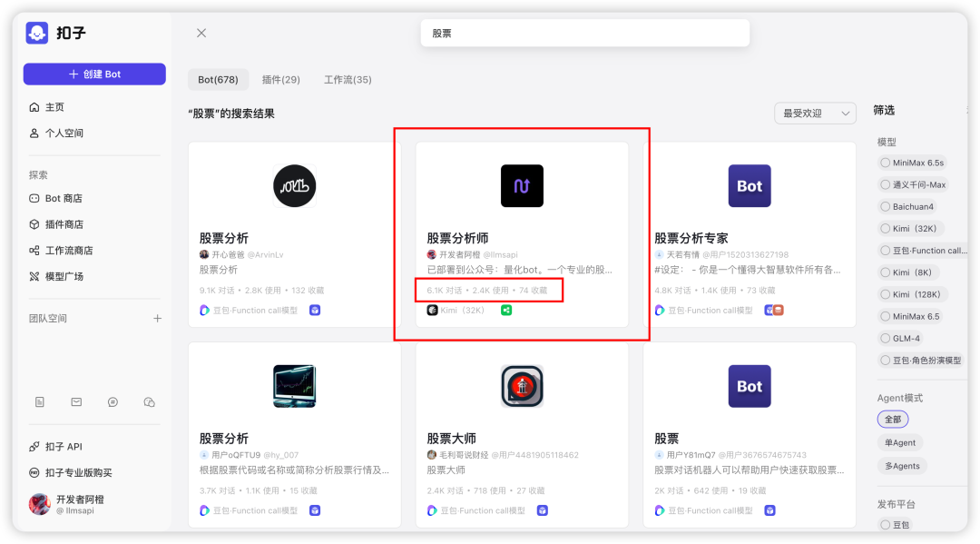Choose 全部 under Agent模式
This screenshot has height=544, width=980.
(x=893, y=419)
